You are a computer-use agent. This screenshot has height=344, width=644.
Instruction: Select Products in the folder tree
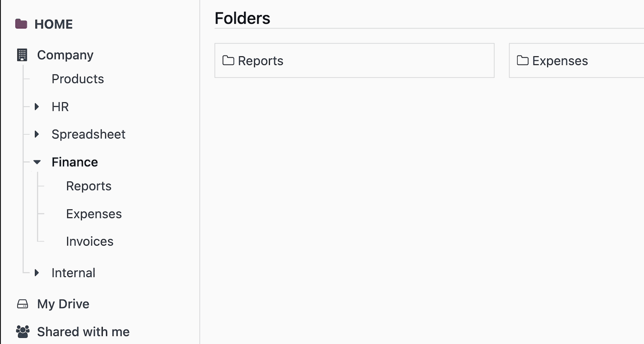[x=78, y=79]
